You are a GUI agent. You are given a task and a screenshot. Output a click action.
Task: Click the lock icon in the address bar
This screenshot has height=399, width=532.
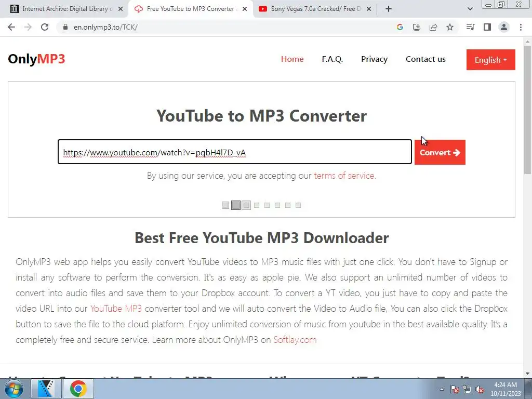click(x=65, y=27)
